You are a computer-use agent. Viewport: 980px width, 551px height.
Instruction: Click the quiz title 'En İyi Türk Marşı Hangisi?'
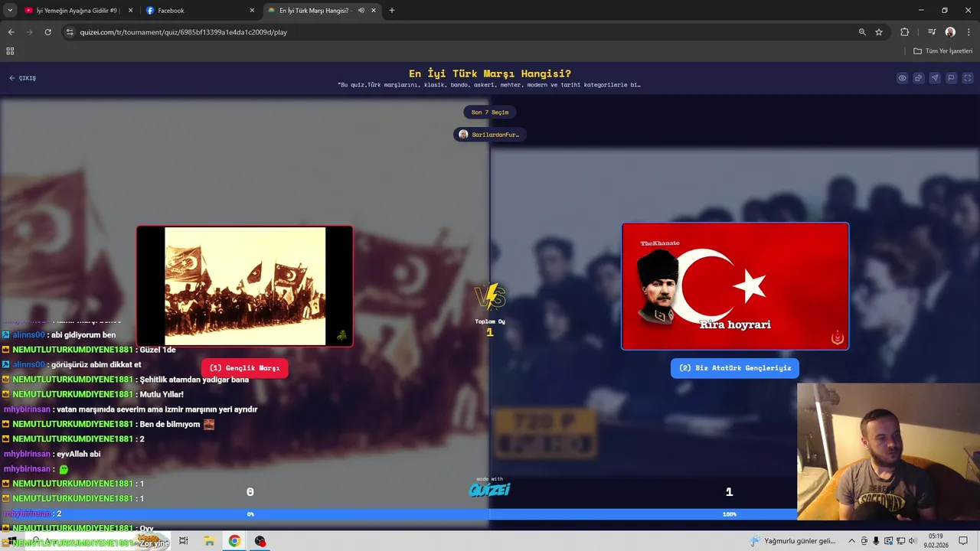tap(490, 73)
